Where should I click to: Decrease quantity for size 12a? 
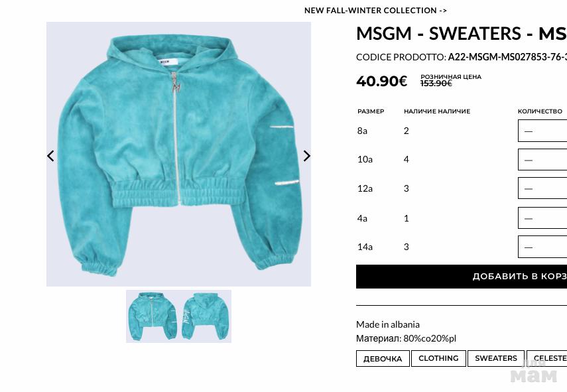tap(529, 188)
